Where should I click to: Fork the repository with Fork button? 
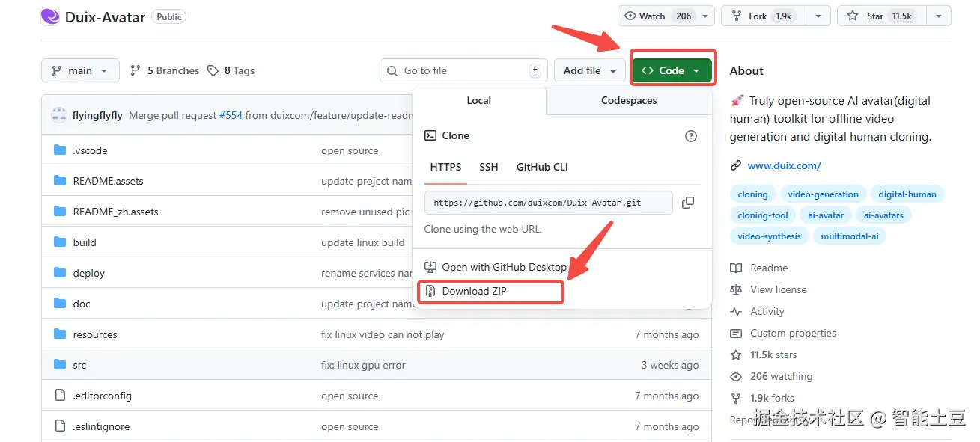pyautogui.click(x=763, y=16)
